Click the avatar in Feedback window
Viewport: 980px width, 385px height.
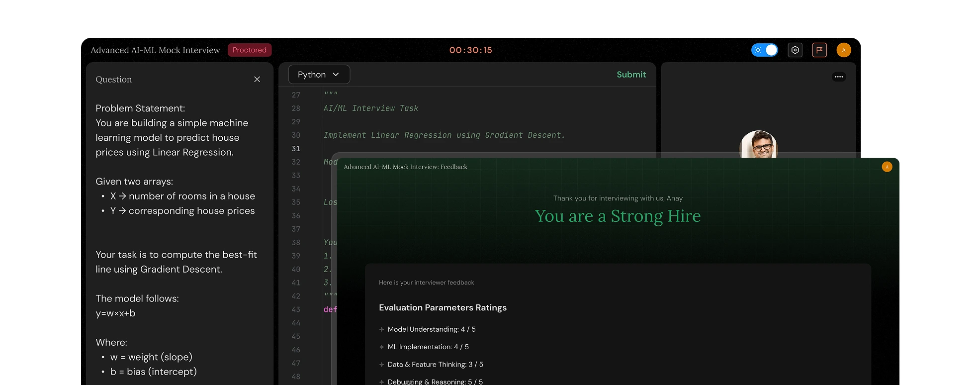point(887,167)
